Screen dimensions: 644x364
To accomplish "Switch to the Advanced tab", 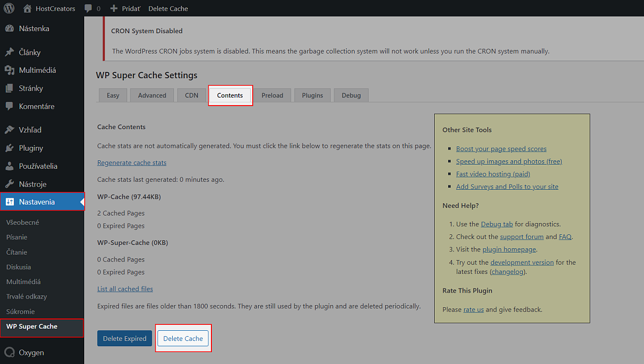I will [152, 95].
